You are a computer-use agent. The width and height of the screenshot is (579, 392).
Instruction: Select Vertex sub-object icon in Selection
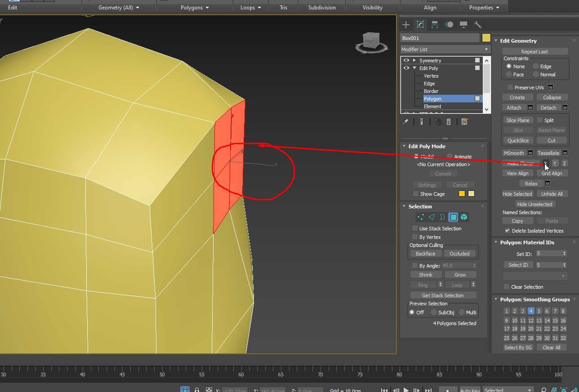(421, 217)
